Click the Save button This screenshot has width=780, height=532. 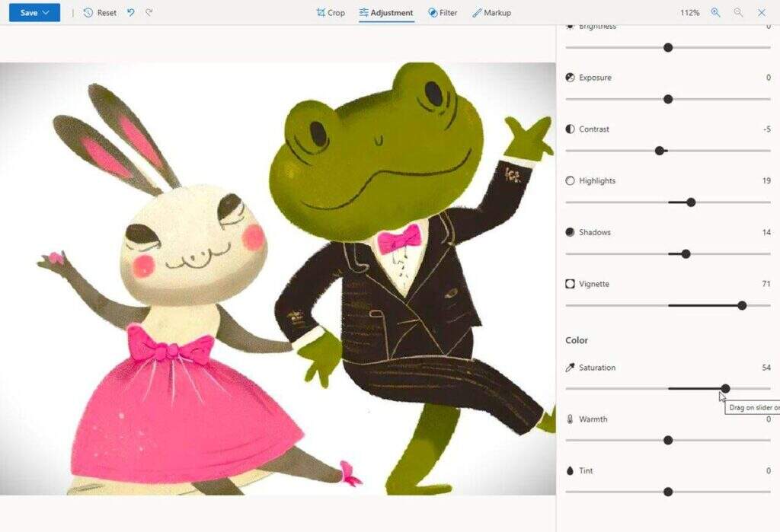pos(34,12)
